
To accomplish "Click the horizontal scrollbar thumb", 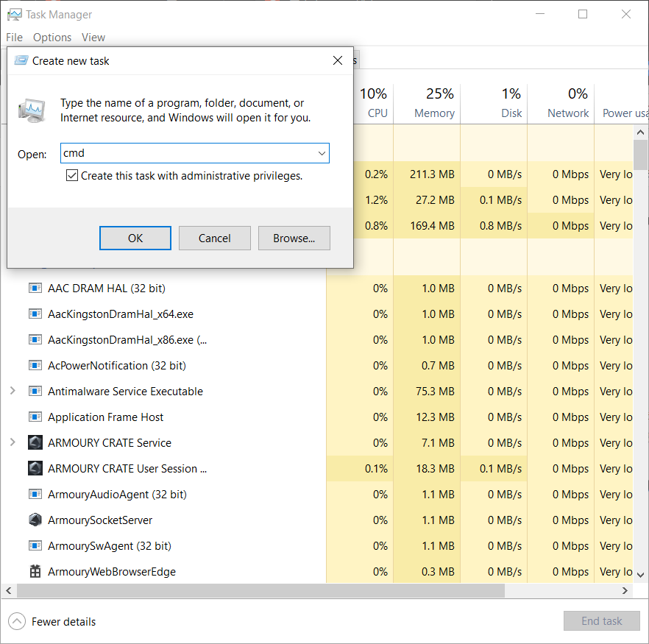I will (260, 590).
